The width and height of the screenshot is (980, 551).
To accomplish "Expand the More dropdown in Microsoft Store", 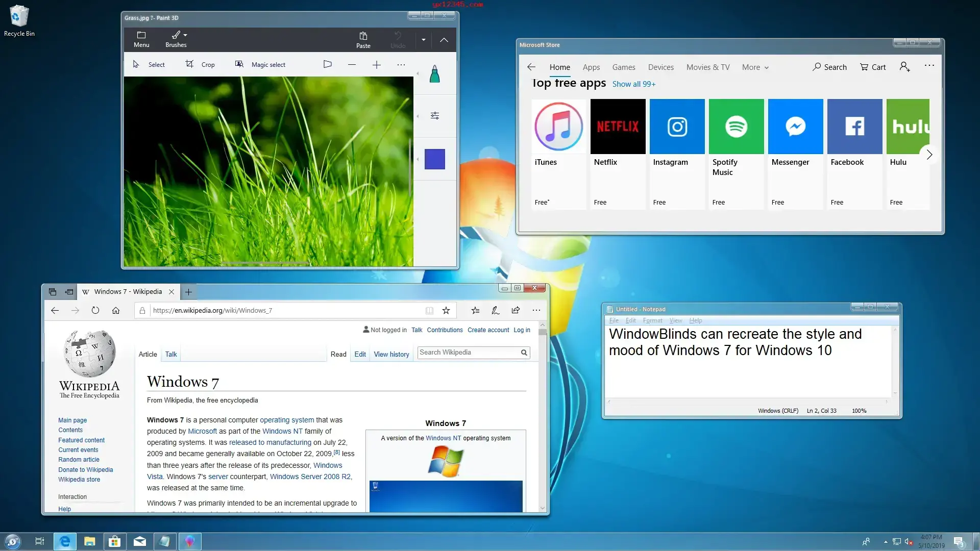I will pos(755,67).
